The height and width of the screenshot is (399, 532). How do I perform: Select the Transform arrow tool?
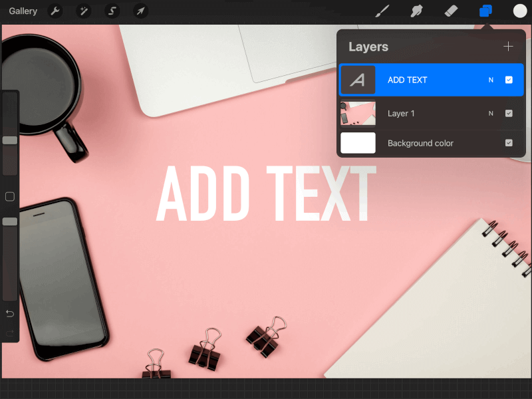(140, 11)
